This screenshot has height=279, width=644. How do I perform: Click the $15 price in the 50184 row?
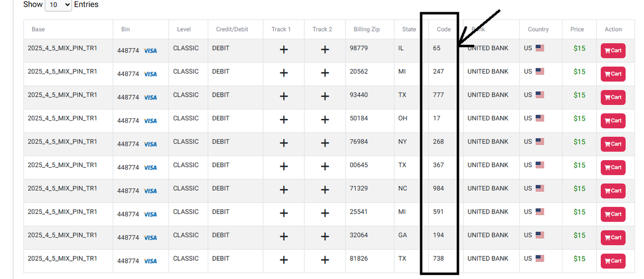(x=580, y=118)
